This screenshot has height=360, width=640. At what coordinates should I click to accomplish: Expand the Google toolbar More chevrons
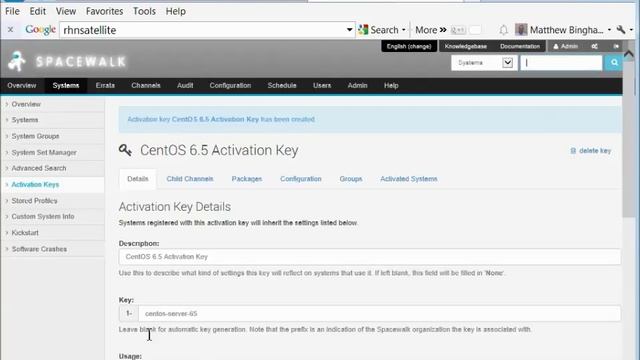(443, 30)
